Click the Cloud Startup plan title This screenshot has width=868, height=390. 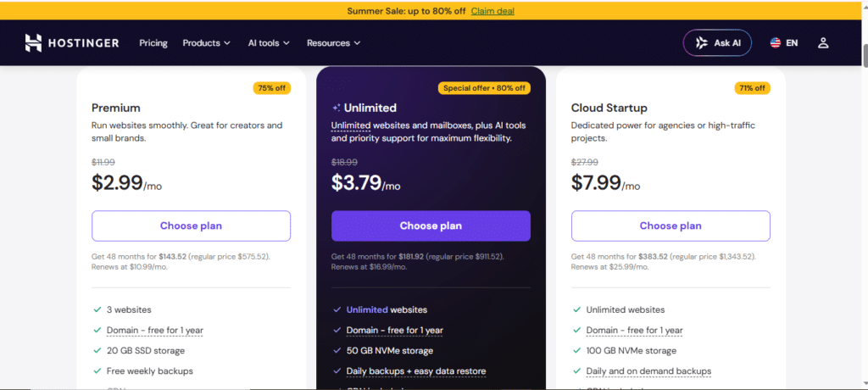click(x=609, y=108)
